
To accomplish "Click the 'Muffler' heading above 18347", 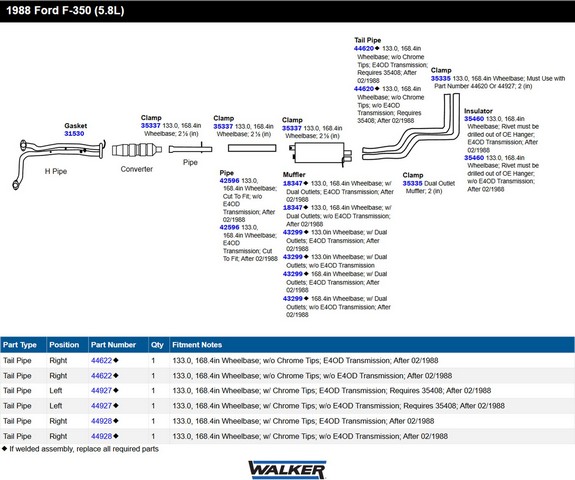I will point(294,175).
